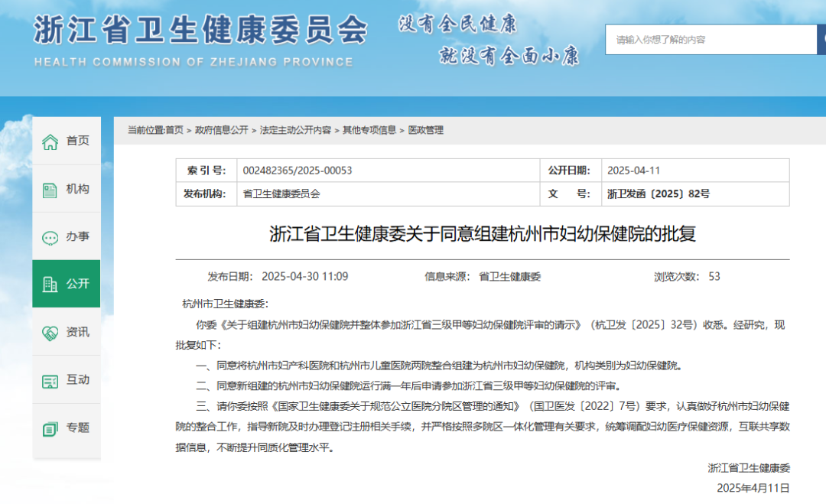Go to 首页 in the breadcrumb
Image resolution: width=826 pixels, height=504 pixels.
coord(174,130)
